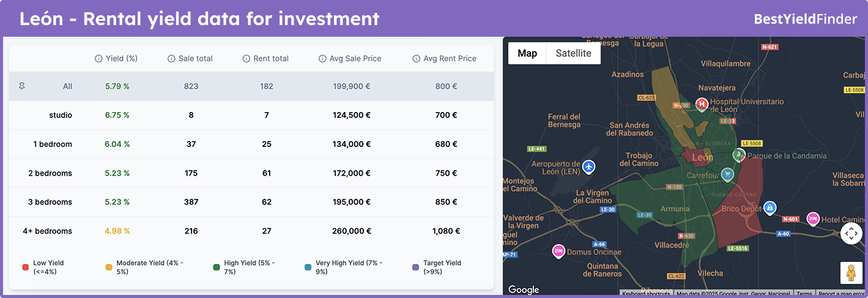Click the La Virgen del Camino map label
The height and width of the screenshot is (298, 868).
pos(593,196)
